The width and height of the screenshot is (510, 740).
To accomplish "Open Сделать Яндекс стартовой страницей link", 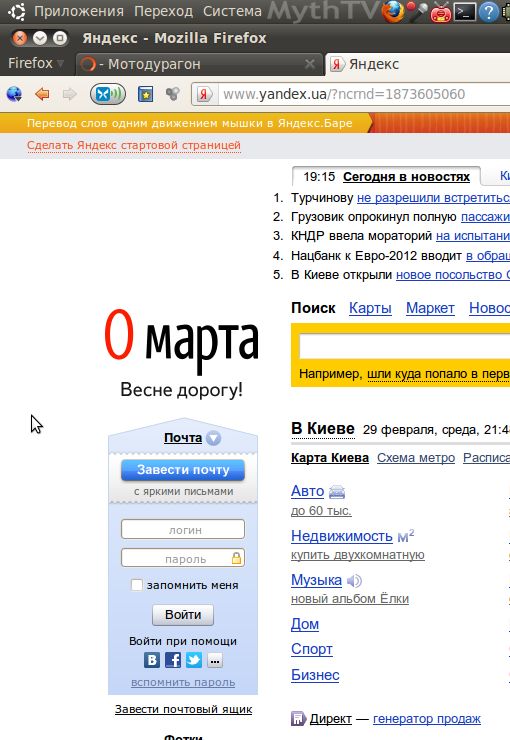I will (134, 145).
